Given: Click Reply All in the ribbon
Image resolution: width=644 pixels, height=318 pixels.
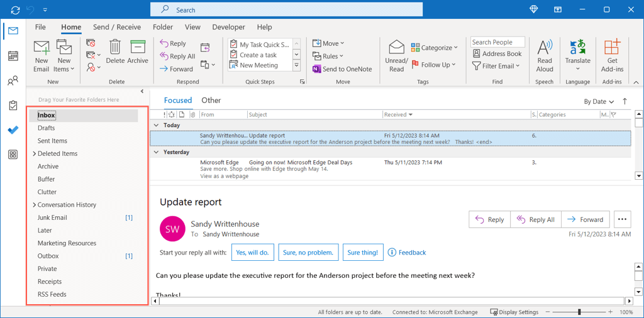Looking at the screenshot, I should pyautogui.click(x=177, y=56).
